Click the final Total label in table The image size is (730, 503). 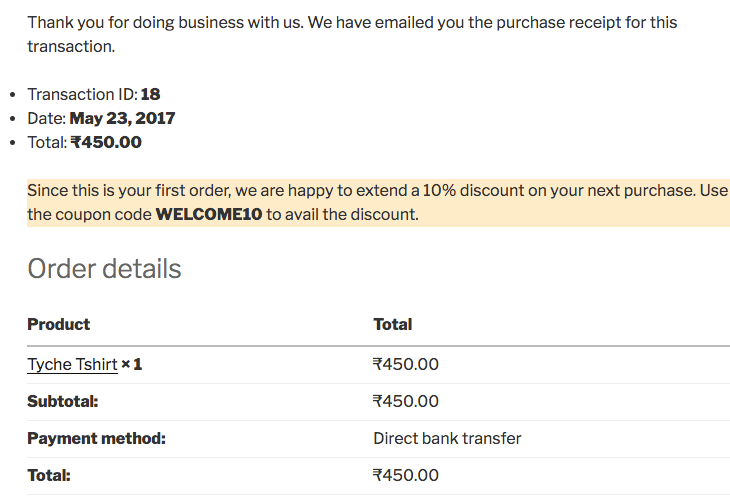[x=49, y=475]
